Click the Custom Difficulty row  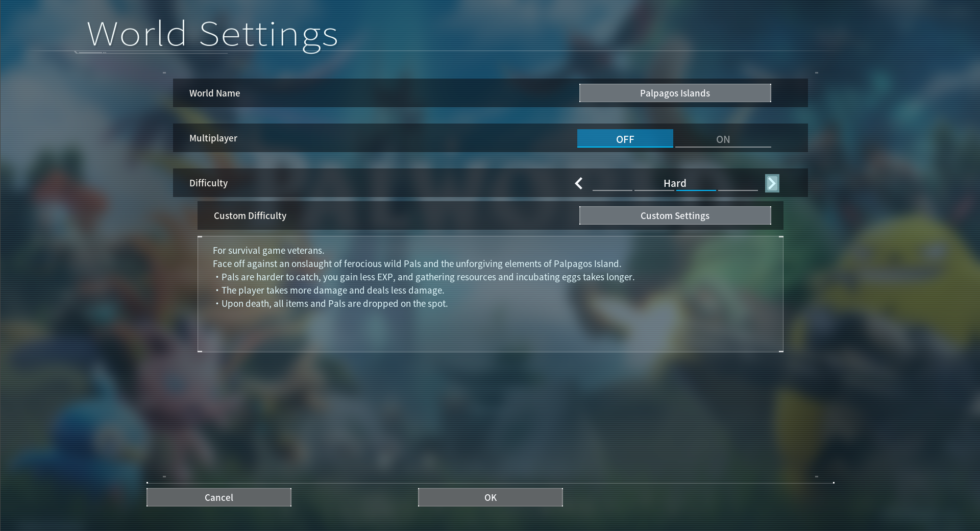(250, 215)
